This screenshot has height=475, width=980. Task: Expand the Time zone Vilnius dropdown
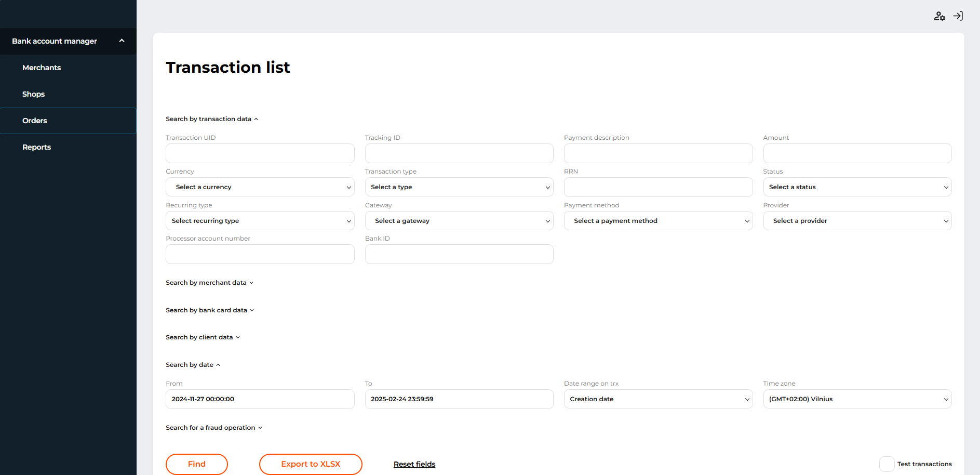[x=857, y=399]
